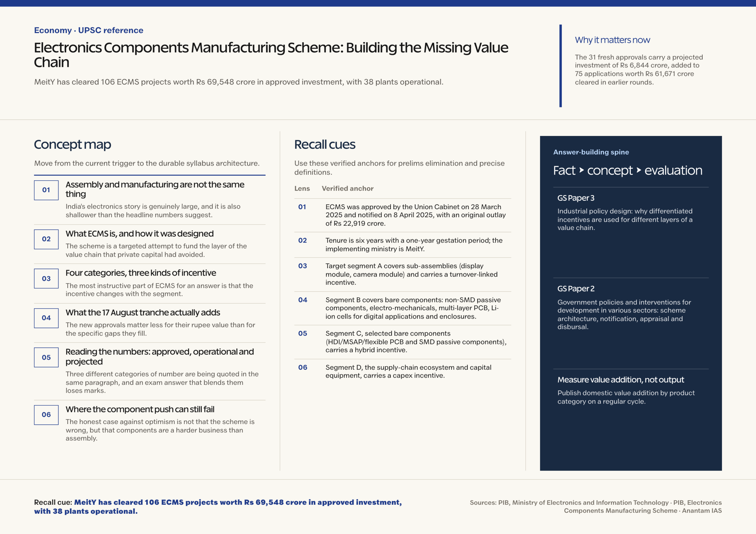Screen dimensions: 756x534
Task: Open the Economy · UPSC reference label
Action: coord(89,30)
